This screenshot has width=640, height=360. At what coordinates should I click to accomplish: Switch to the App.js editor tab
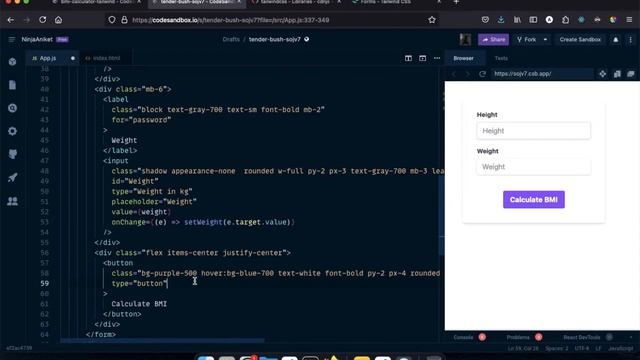(48, 58)
